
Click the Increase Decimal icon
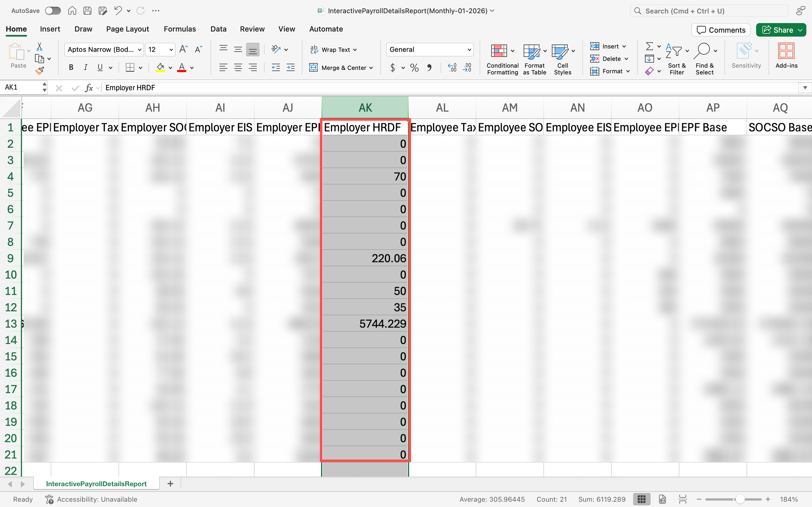tap(452, 68)
